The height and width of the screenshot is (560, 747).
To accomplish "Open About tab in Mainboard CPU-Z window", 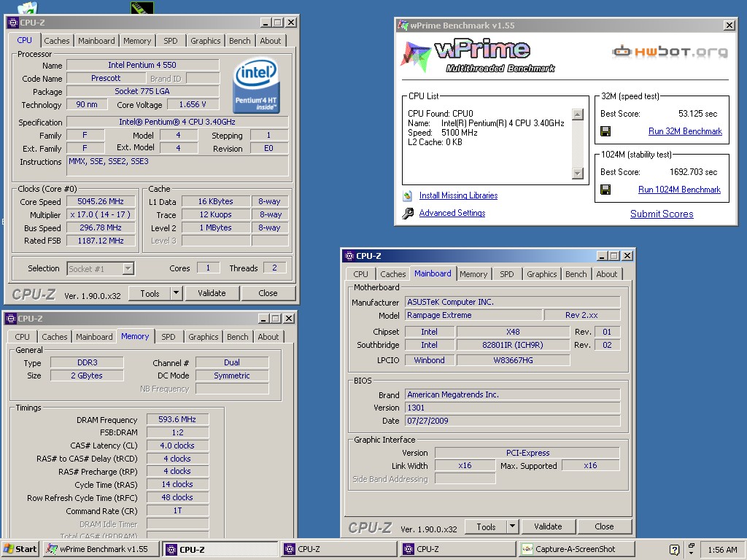I will [x=607, y=274].
